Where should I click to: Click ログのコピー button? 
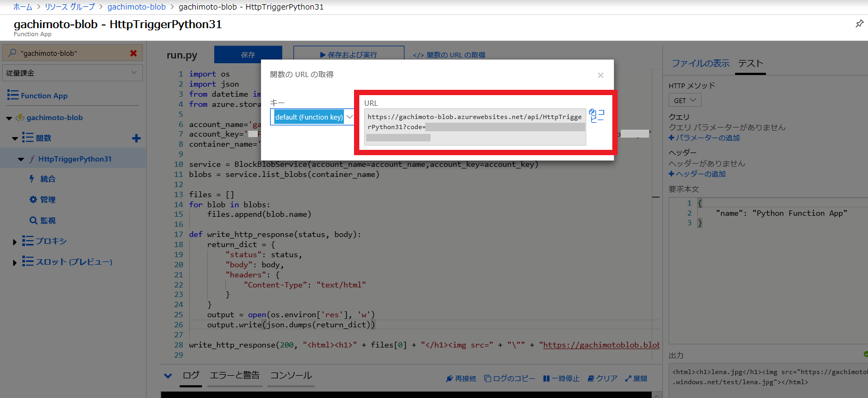[509, 378]
